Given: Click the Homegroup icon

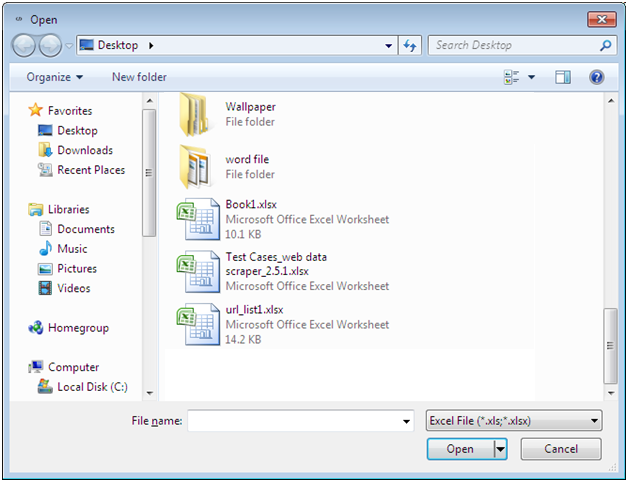Looking at the screenshot, I should coord(36,328).
